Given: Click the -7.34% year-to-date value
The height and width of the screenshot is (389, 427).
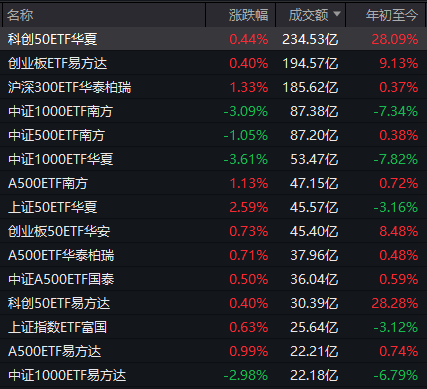Looking at the screenshot, I should click(x=396, y=111).
